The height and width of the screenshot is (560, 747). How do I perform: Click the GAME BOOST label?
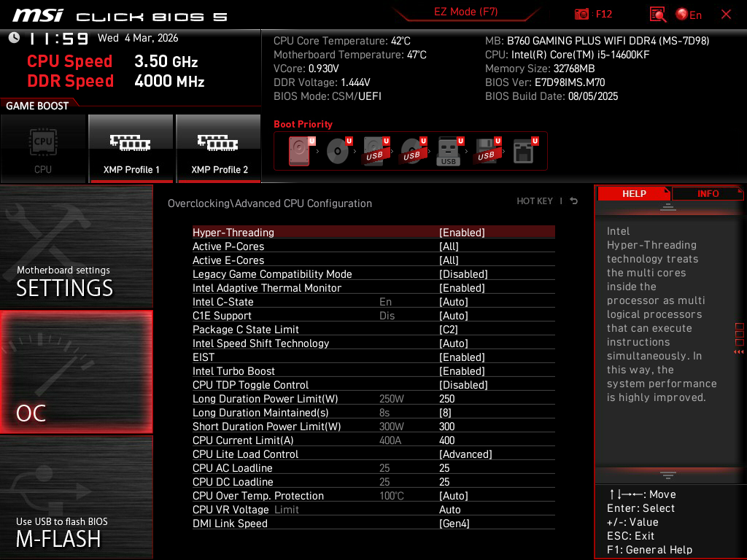[37, 106]
